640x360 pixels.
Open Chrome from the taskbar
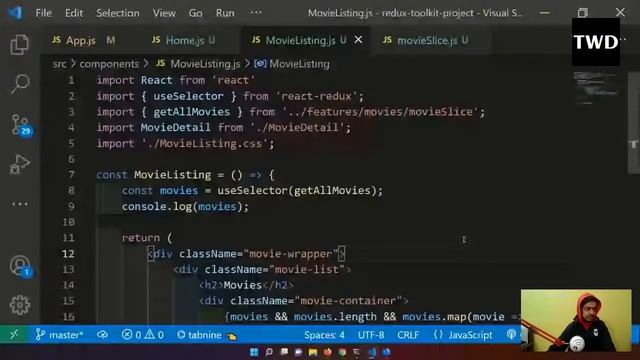342,352
